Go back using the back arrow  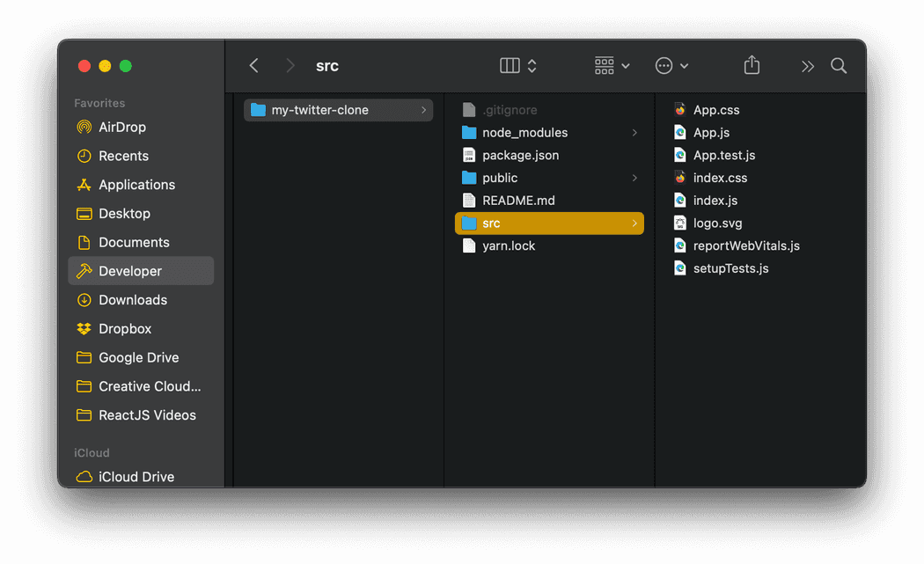pos(253,65)
